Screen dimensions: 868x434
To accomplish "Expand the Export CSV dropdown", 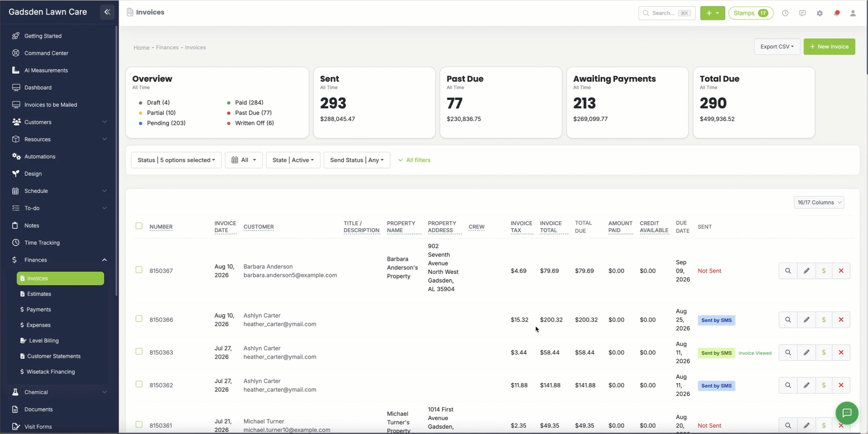I will [777, 47].
